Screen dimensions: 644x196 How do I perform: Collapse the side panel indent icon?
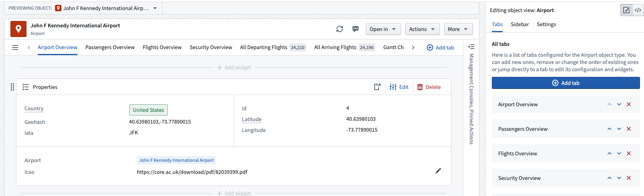coord(471,47)
